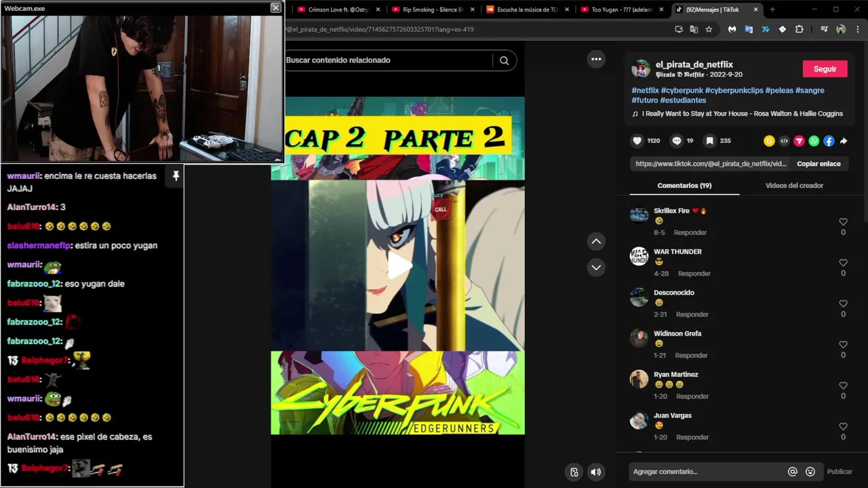Like Widinson Grefa's comment
The width and height of the screenshot is (868, 488).
(x=843, y=344)
